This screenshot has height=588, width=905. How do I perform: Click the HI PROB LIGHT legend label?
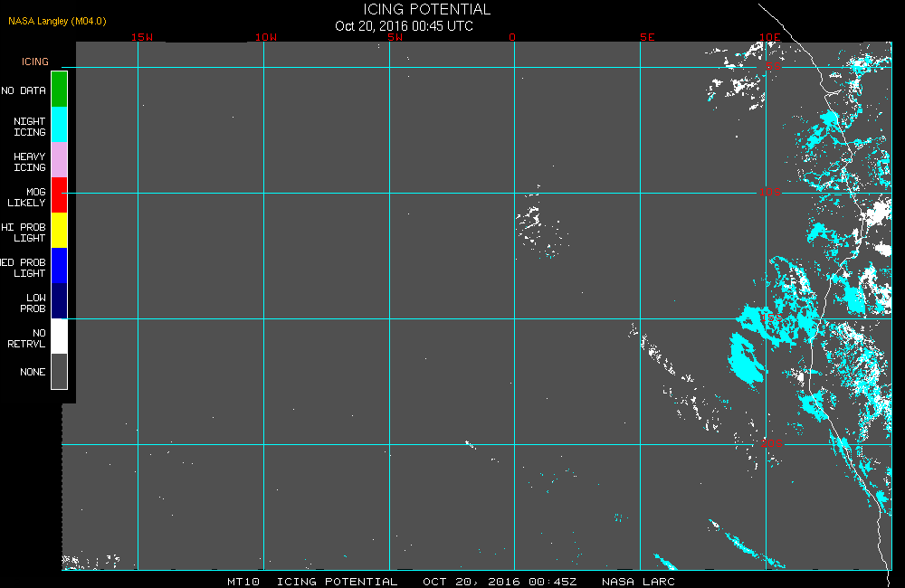24,232
